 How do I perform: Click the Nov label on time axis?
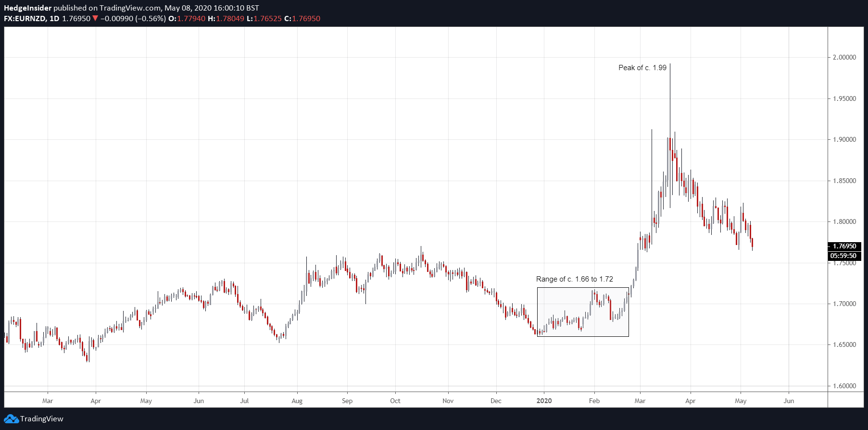pos(448,401)
